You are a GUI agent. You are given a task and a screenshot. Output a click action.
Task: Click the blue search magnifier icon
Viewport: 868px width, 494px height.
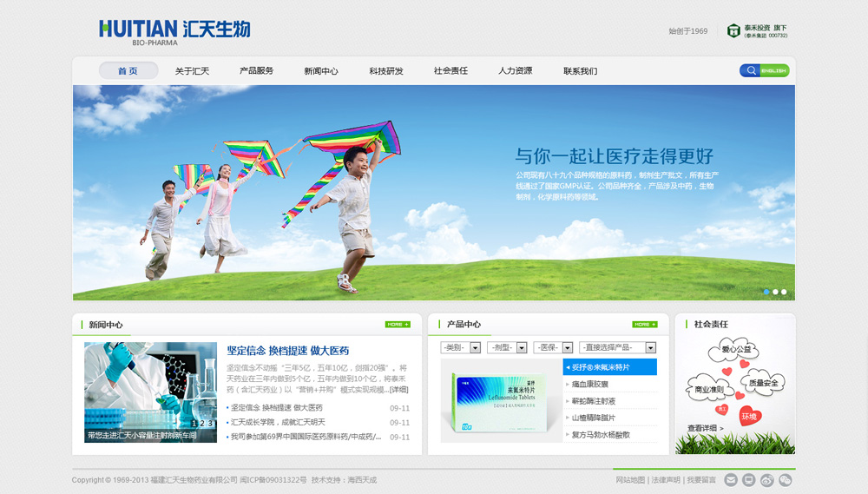pyautogui.click(x=749, y=70)
